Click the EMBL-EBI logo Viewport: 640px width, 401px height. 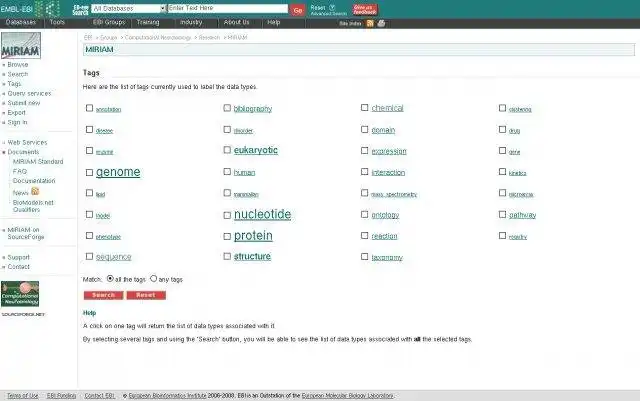[x=30, y=9]
